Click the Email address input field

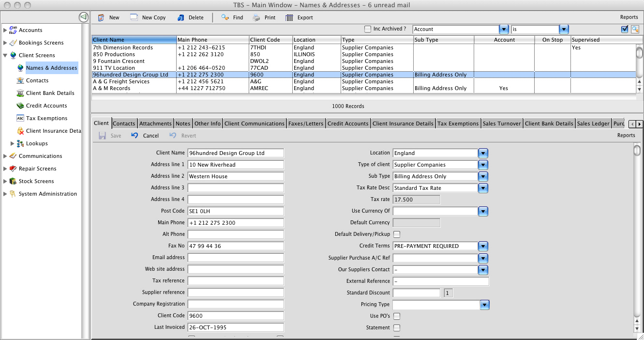(236, 258)
